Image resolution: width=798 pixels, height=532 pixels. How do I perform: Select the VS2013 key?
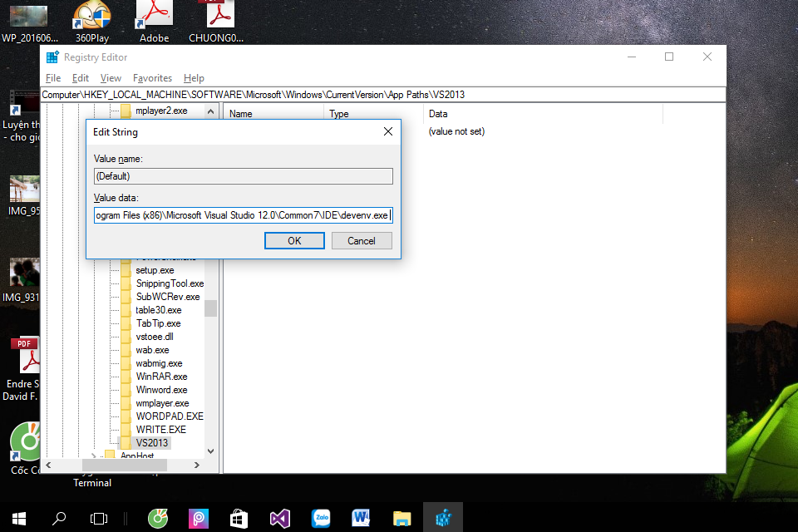(151, 443)
